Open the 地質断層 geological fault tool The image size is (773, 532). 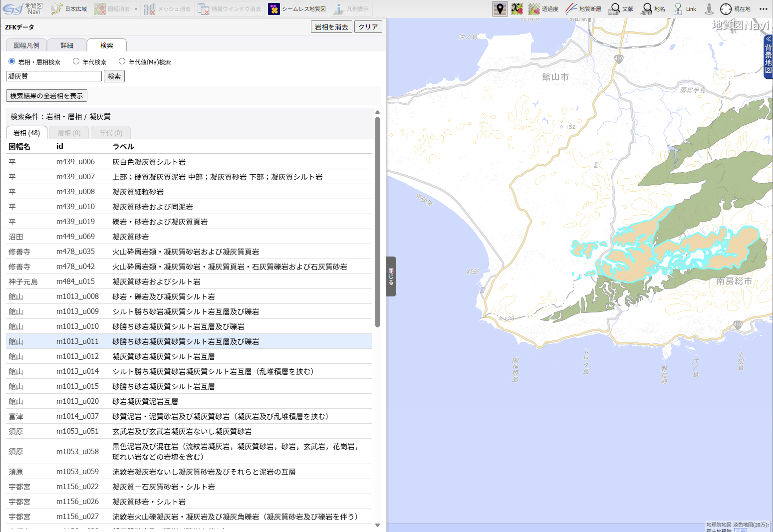coord(583,9)
